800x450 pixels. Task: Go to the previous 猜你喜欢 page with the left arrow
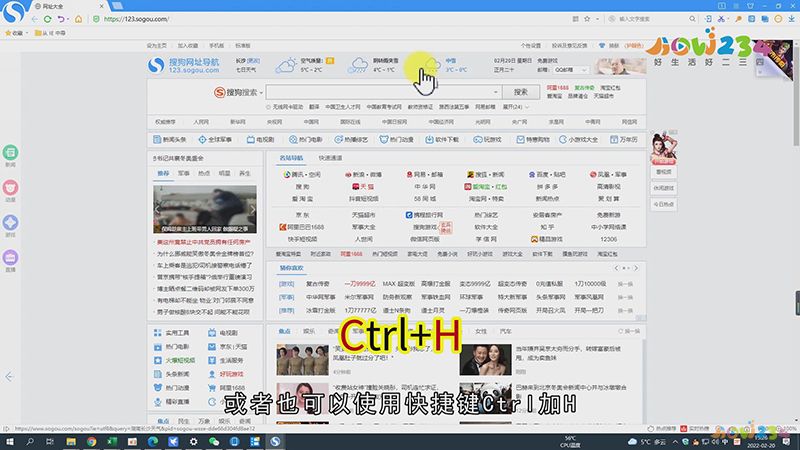pyautogui.click(x=616, y=268)
